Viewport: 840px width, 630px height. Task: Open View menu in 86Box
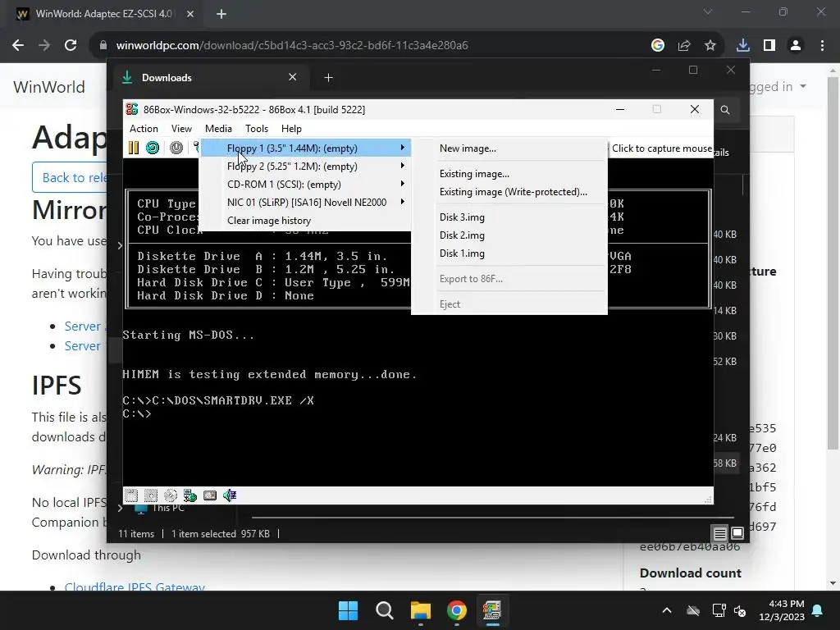tap(181, 129)
